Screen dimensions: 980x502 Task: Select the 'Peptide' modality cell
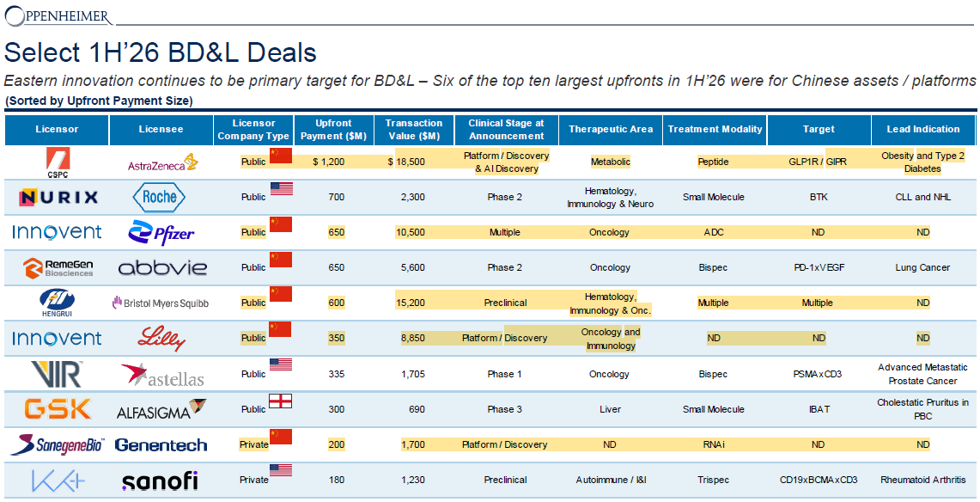[x=713, y=162]
